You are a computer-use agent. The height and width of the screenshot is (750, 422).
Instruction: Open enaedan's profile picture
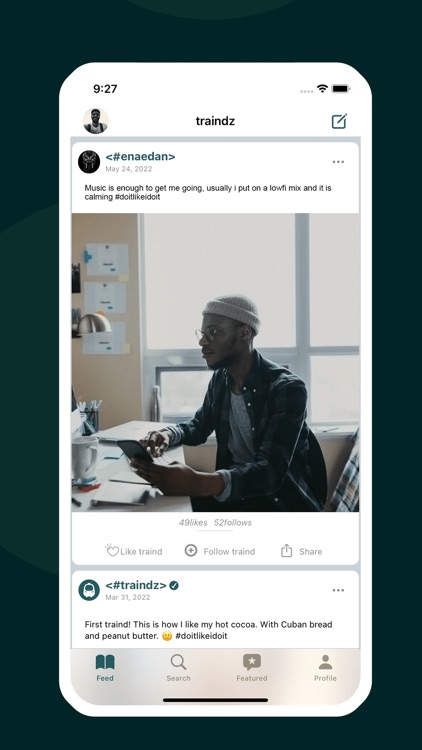pos(89,162)
